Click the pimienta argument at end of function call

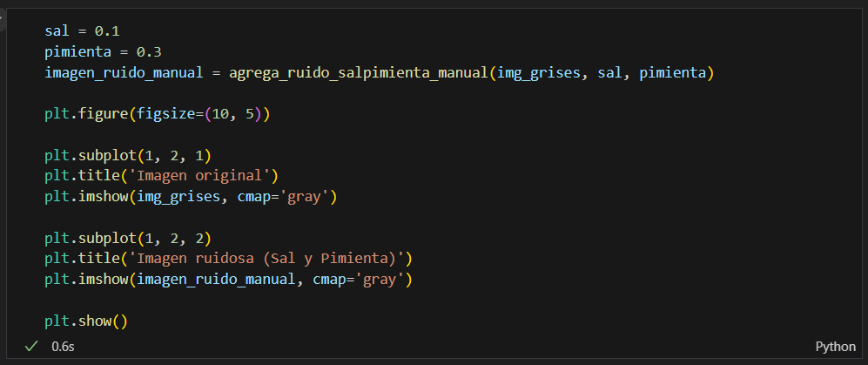671,73
